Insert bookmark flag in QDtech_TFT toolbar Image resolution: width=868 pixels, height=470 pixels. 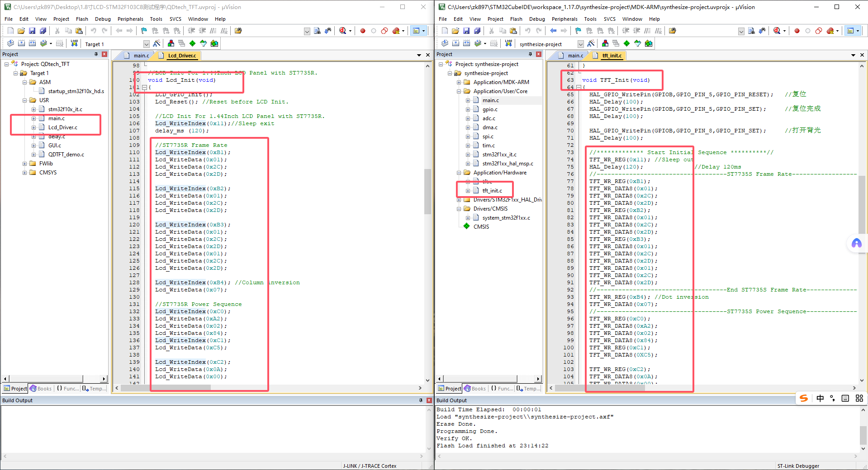point(144,31)
